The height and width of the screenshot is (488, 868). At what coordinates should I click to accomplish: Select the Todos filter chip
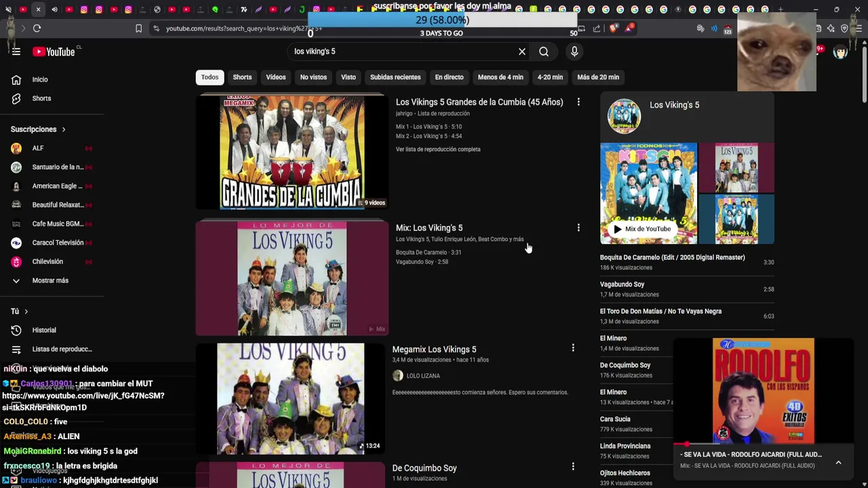[210, 77]
